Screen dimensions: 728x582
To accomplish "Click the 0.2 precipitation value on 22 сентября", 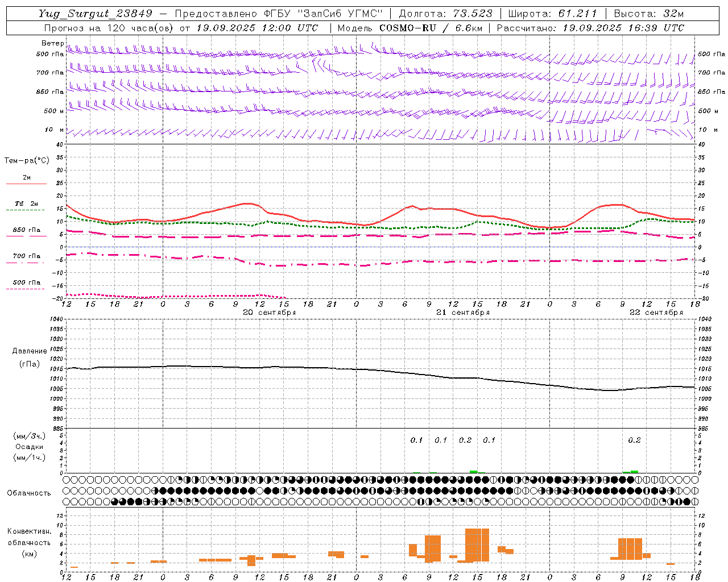I will click(634, 440).
